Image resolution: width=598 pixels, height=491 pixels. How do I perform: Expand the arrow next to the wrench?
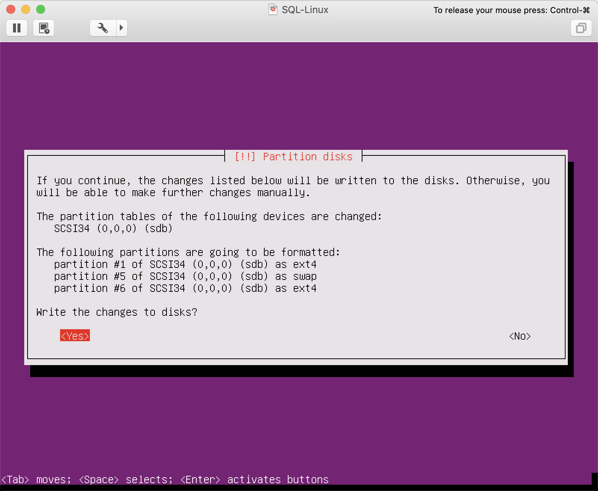(x=121, y=28)
